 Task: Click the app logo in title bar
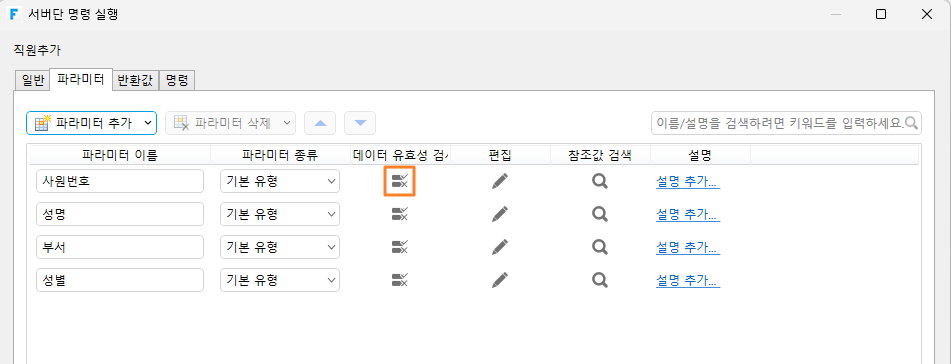click(13, 14)
